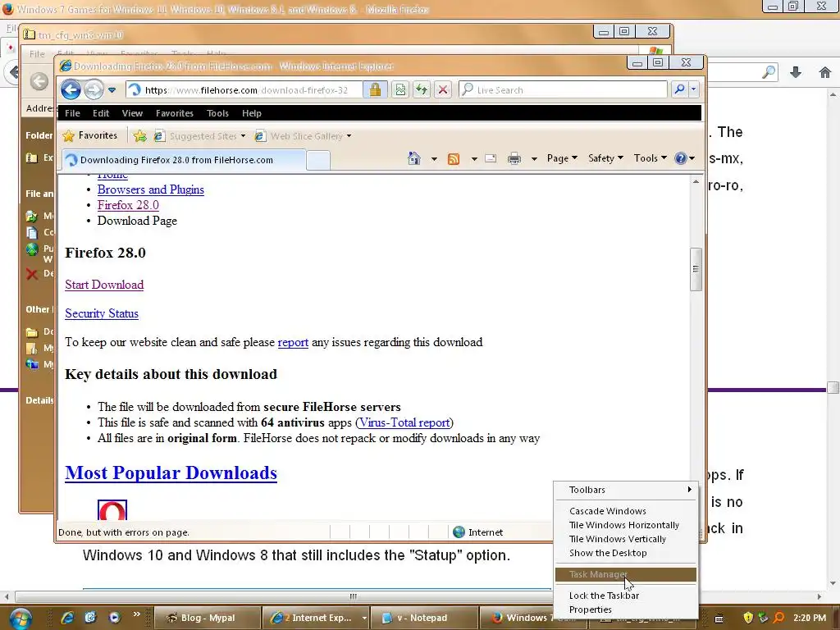Click the Opera logo thumbnail
Screen dimensions: 840x630
click(x=112, y=510)
